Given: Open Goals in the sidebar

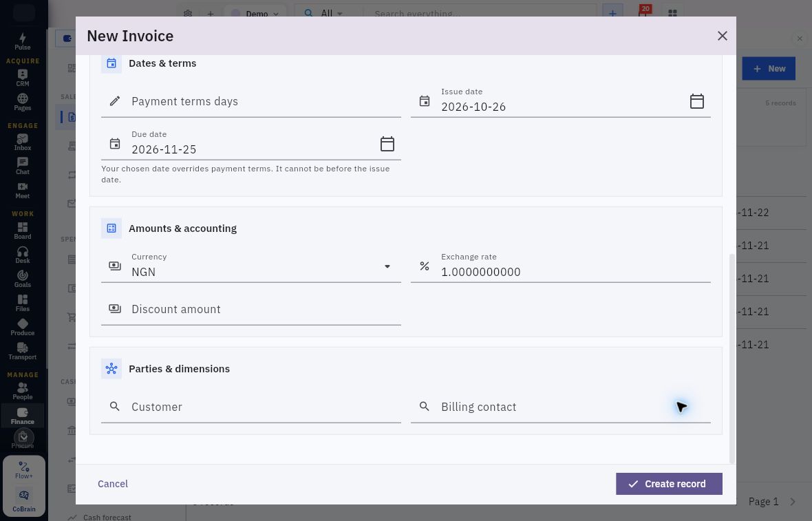Looking at the screenshot, I should [22, 279].
